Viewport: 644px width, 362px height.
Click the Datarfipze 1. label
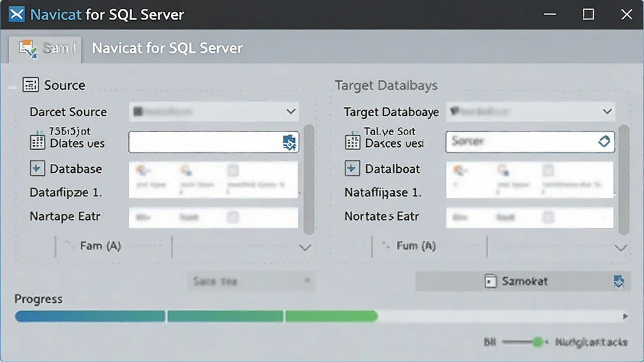(x=65, y=192)
